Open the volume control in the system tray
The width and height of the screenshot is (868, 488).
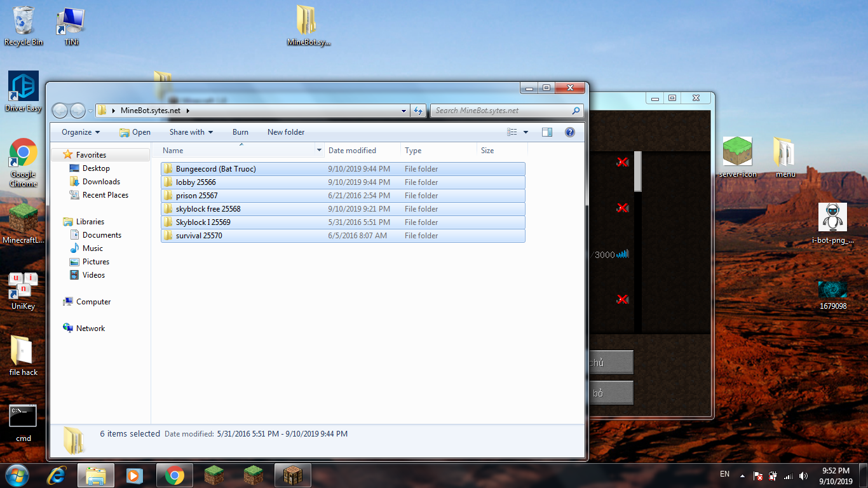(804, 475)
